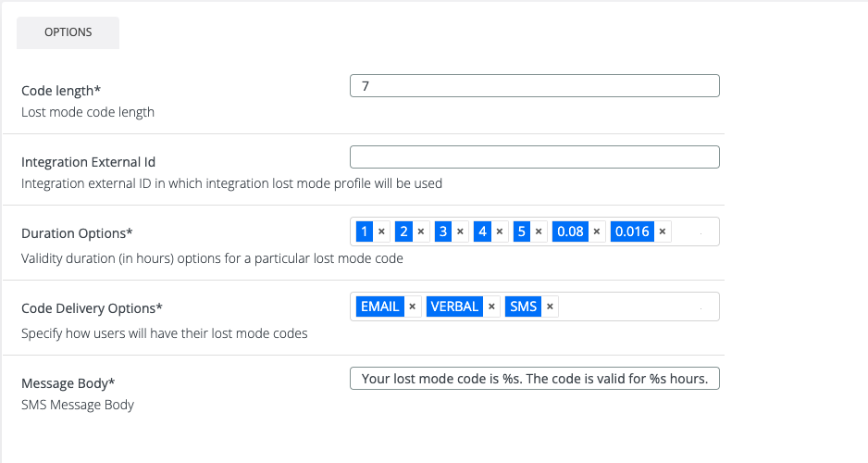
Task: Remove the EMAIL delivery option tag
Action: click(413, 307)
